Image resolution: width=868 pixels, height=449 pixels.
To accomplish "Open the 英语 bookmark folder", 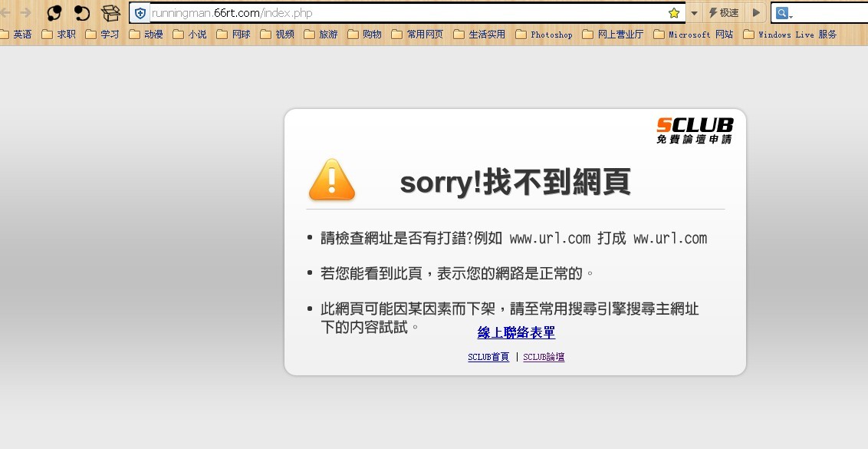I will pyautogui.click(x=15, y=35).
